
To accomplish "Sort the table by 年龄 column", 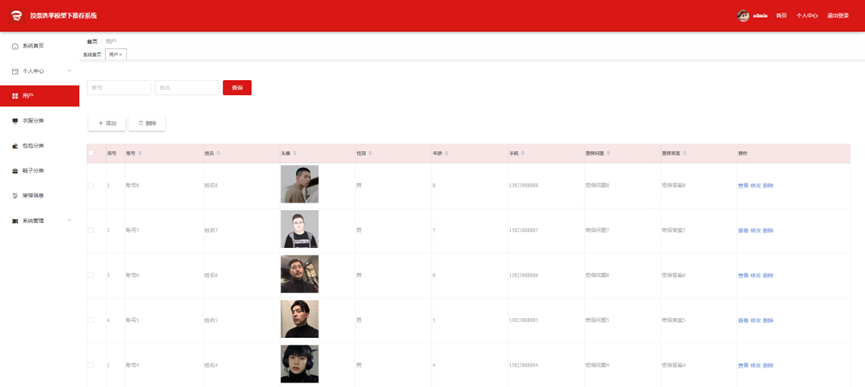I will [447, 153].
